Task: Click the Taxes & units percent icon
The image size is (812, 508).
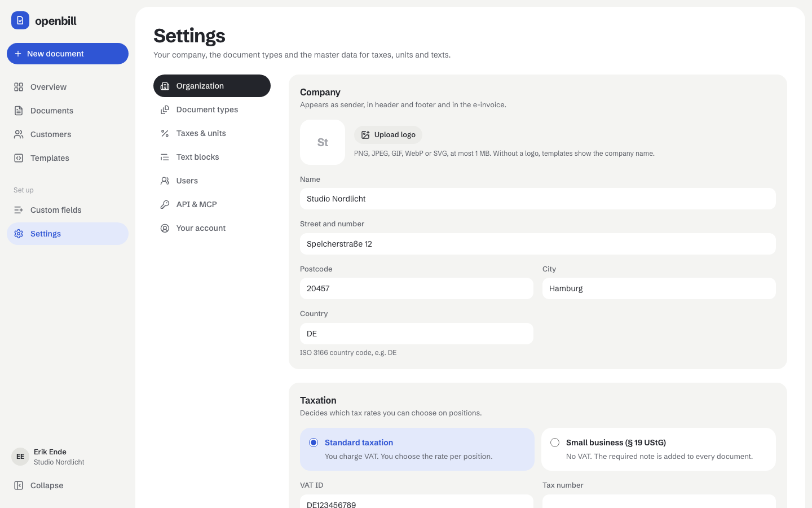Action: (x=165, y=133)
